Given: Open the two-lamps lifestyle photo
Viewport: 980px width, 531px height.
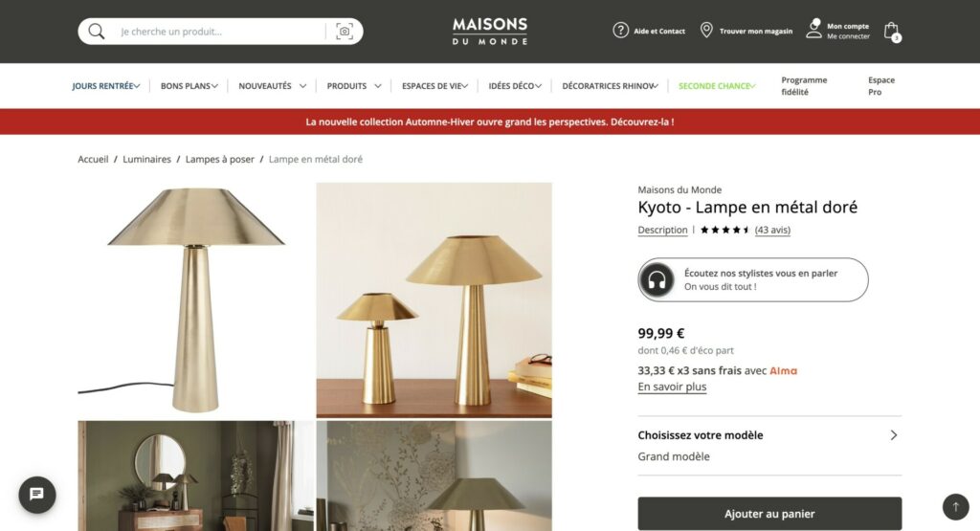Looking at the screenshot, I should (434, 299).
